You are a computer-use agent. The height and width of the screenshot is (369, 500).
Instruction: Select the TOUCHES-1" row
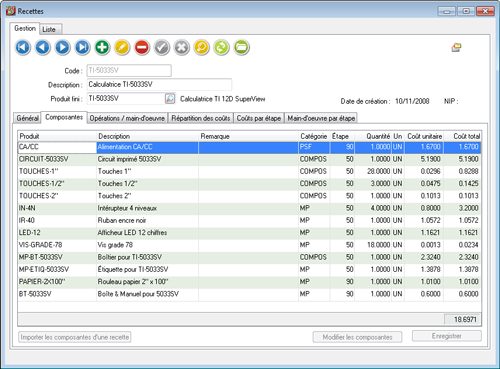[249, 171]
